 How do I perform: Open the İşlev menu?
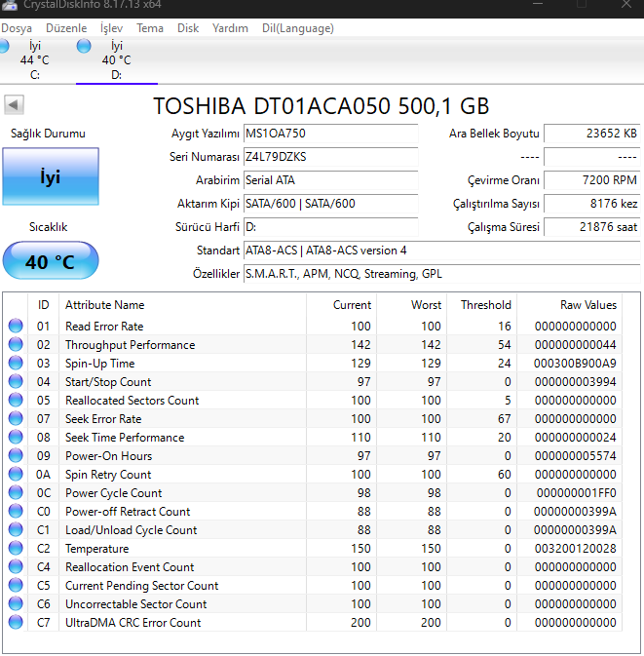[111, 28]
